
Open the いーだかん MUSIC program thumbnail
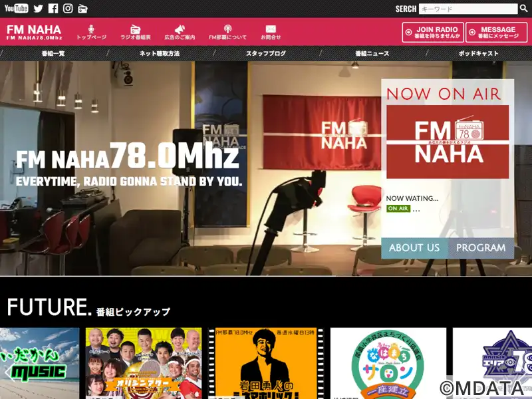tap(39, 363)
